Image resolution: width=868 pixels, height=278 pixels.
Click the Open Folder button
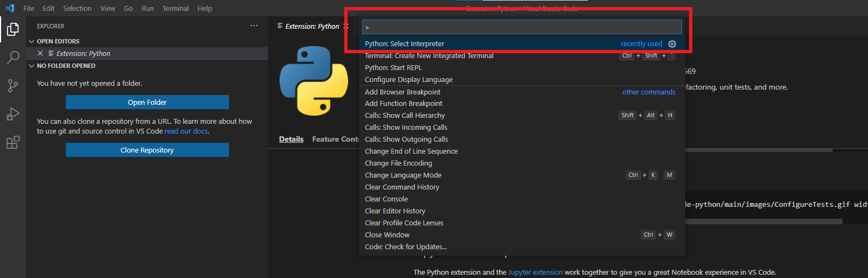click(147, 102)
